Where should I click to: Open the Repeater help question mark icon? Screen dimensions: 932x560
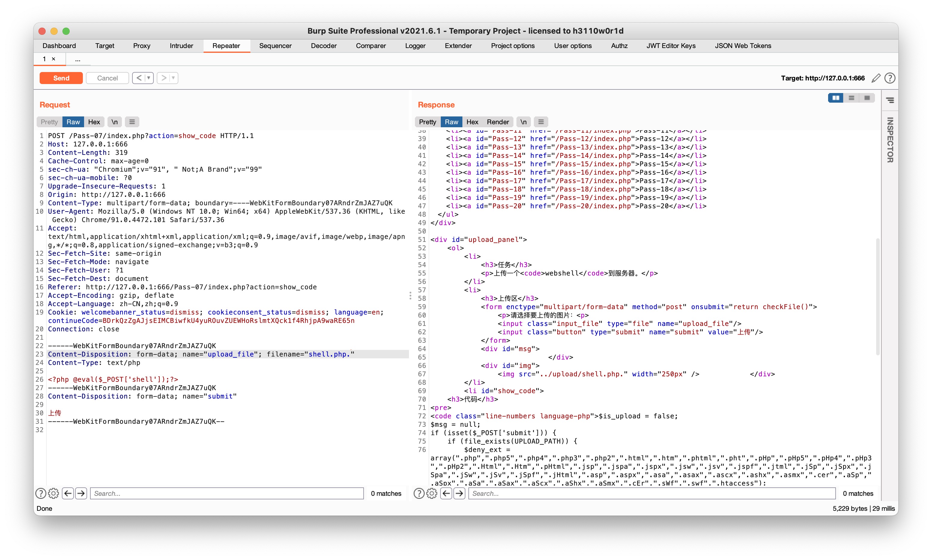pos(890,78)
